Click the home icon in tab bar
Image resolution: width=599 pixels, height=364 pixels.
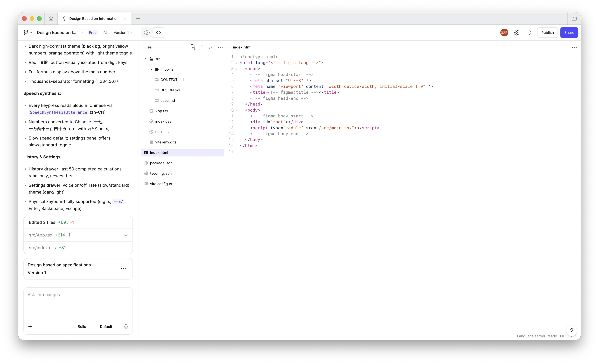click(51, 19)
